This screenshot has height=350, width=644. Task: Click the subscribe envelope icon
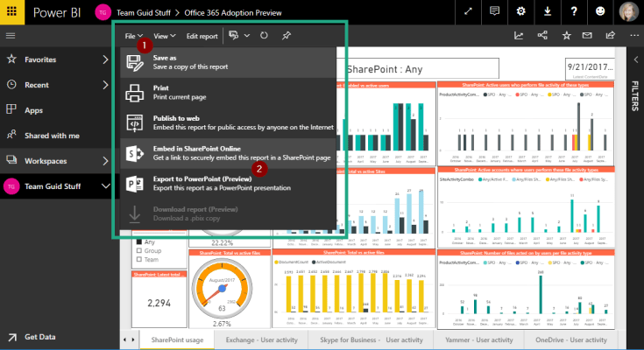(x=586, y=36)
